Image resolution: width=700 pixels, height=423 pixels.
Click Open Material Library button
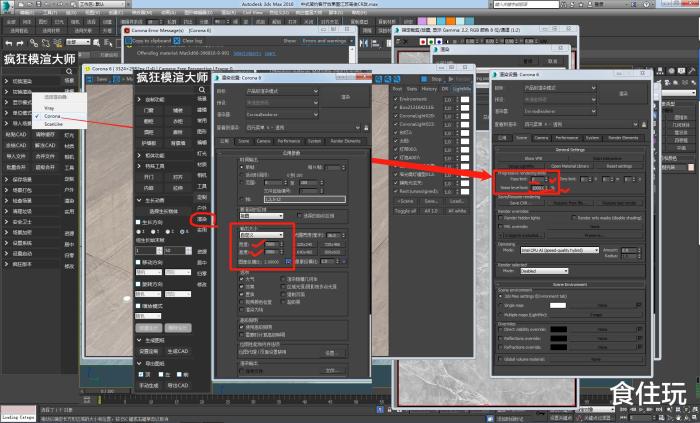570,166
